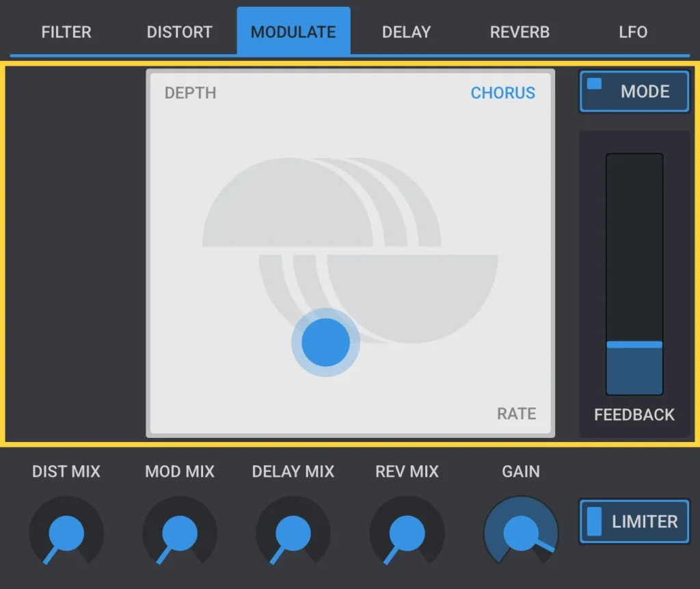Viewport: 700px width, 589px height.
Task: Click the DIST MIX knob
Action: pos(66,533)
